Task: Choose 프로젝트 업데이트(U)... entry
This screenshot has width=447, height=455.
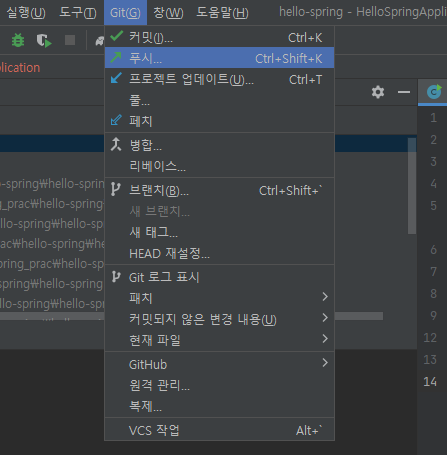Action: [x=219, y=79]
